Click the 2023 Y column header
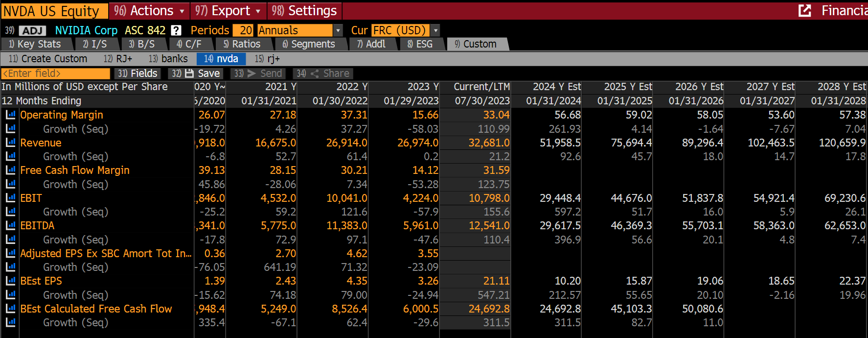 (x=423, y=87)
